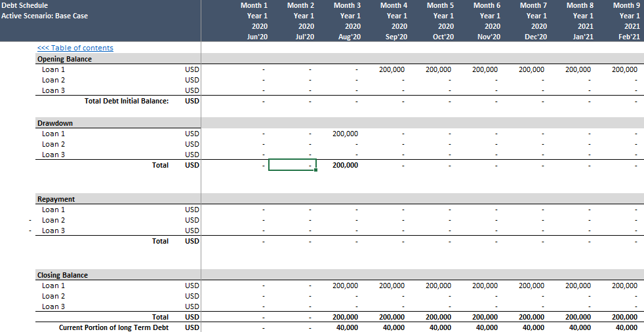Select Current Portion of long Term Debt label

coord(113,327)
